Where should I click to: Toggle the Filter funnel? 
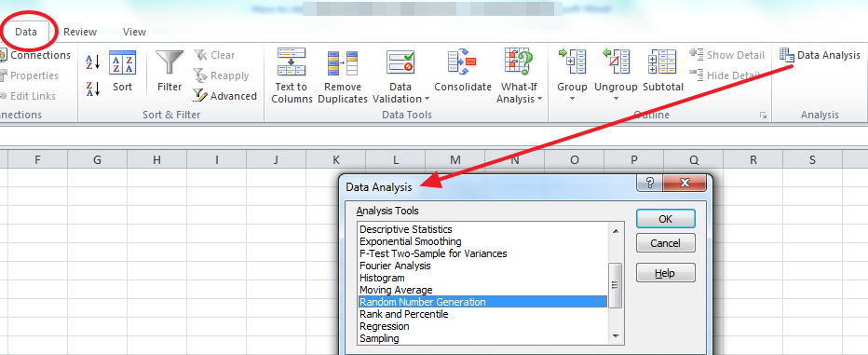tap(169, 71)
